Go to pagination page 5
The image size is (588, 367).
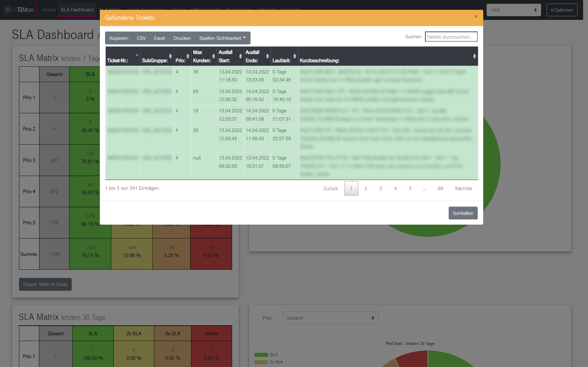[410, 189]
